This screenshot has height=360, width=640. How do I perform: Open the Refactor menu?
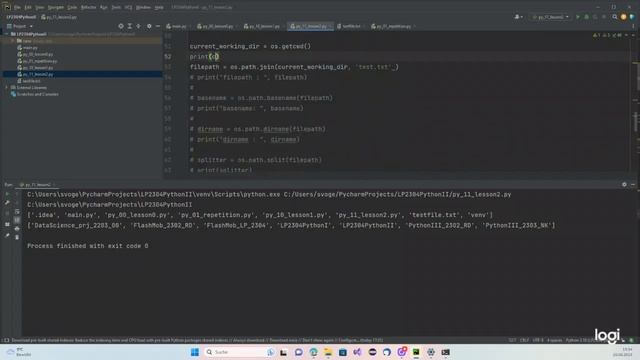tap(88, 7)
